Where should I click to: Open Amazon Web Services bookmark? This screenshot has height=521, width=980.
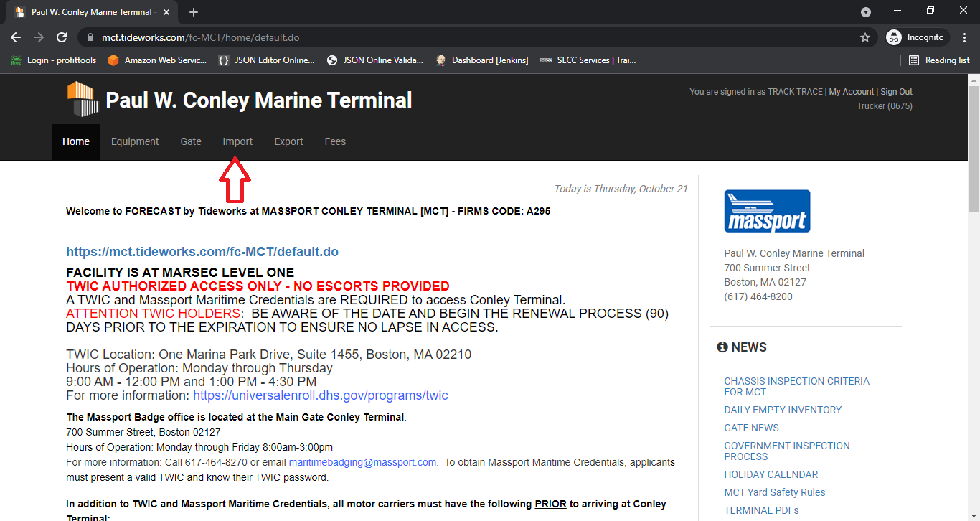pos(157,60)
